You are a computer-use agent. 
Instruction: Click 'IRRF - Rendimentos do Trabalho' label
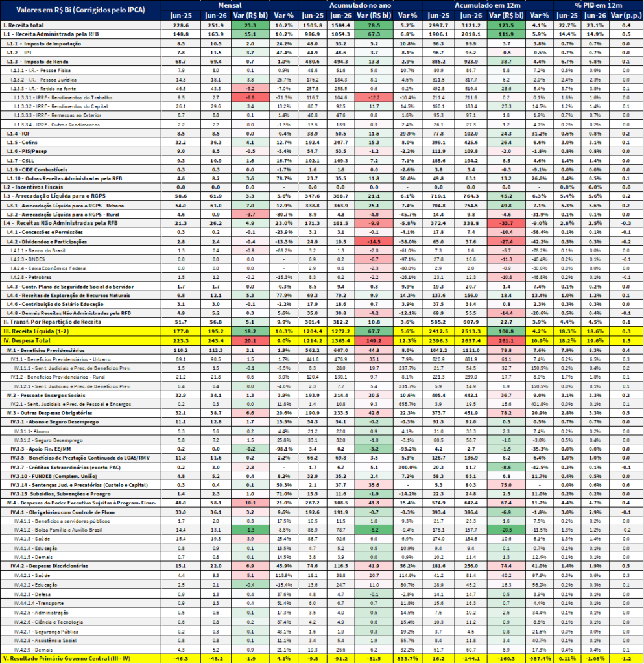(63, 97)
